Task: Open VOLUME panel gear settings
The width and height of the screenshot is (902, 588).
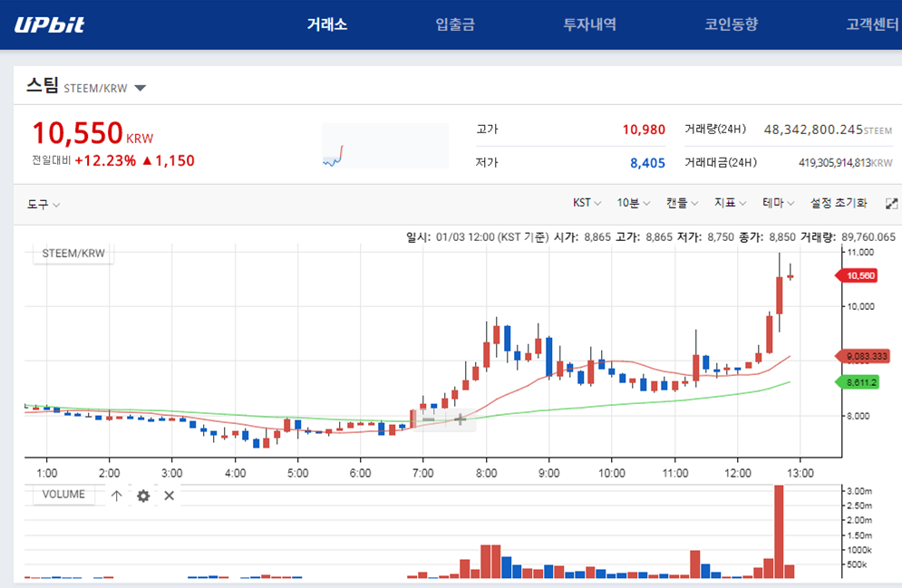Action: click(143, 496)
